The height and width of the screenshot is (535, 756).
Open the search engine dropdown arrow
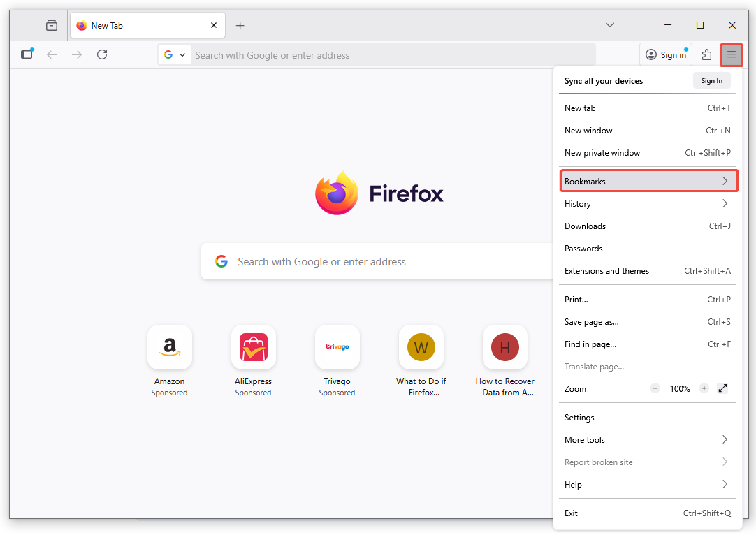pos(182,54)
